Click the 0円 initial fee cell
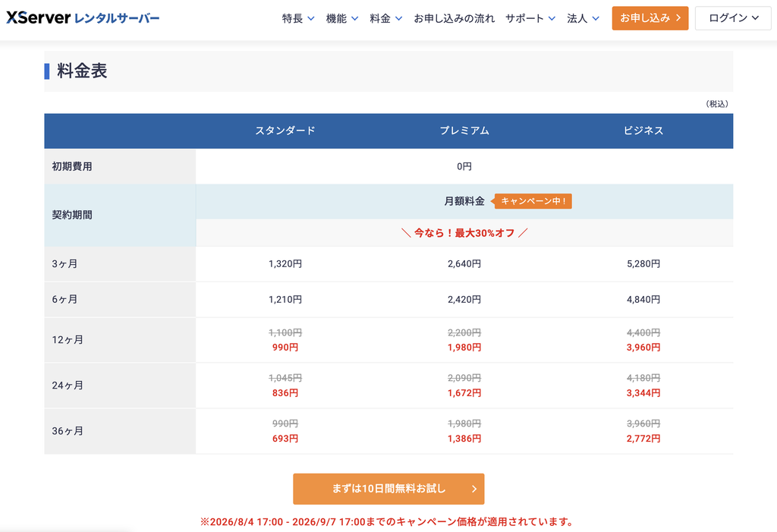 464,167
